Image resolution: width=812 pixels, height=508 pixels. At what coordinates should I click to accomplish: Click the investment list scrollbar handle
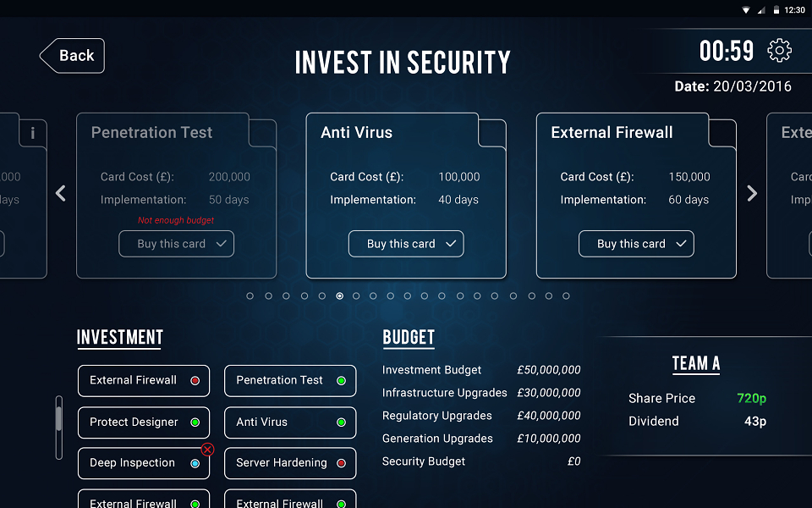tap(59, 418)
